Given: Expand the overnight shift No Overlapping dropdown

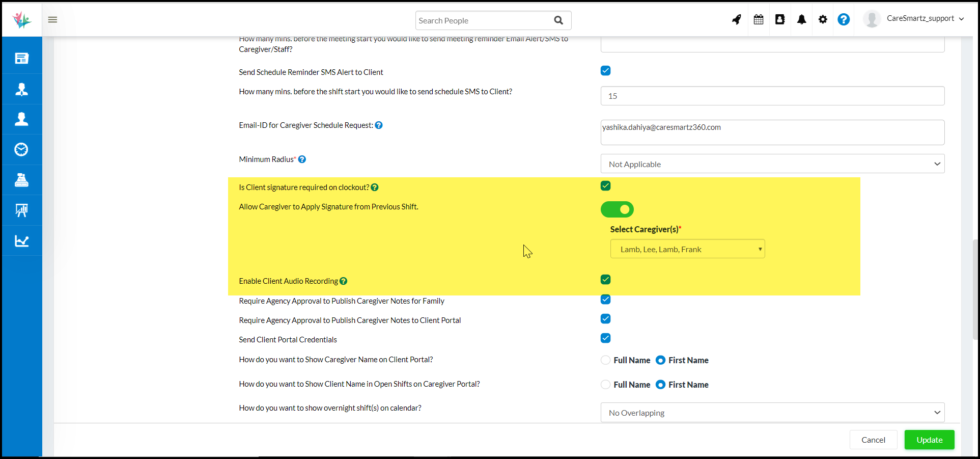Looking at the screenshot, I should pos(772,413).
